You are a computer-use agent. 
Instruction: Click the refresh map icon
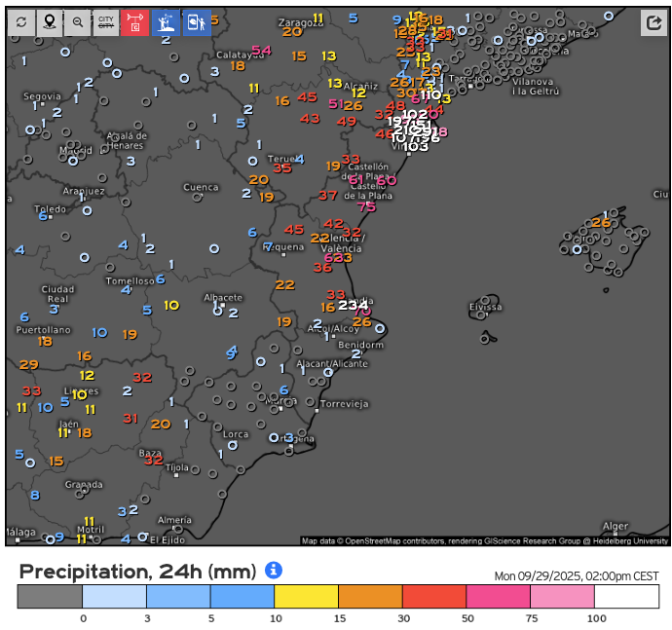pyautogui.click(x=21, y=22)
